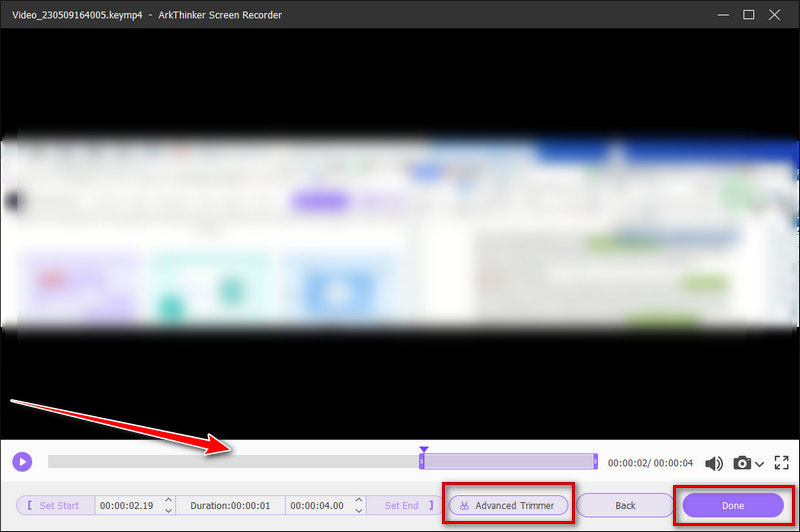The image size is (800, 532).
Task: Increase the start time with up arrow
Action: pos(168,501)
